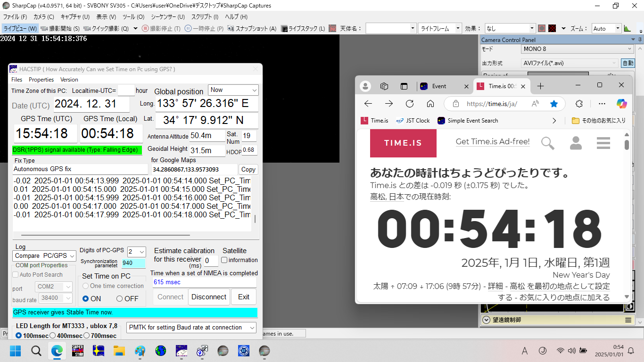Select OFF for Set Time on PC
This screenshot has height=362, width=644.
tap(120, 298)
